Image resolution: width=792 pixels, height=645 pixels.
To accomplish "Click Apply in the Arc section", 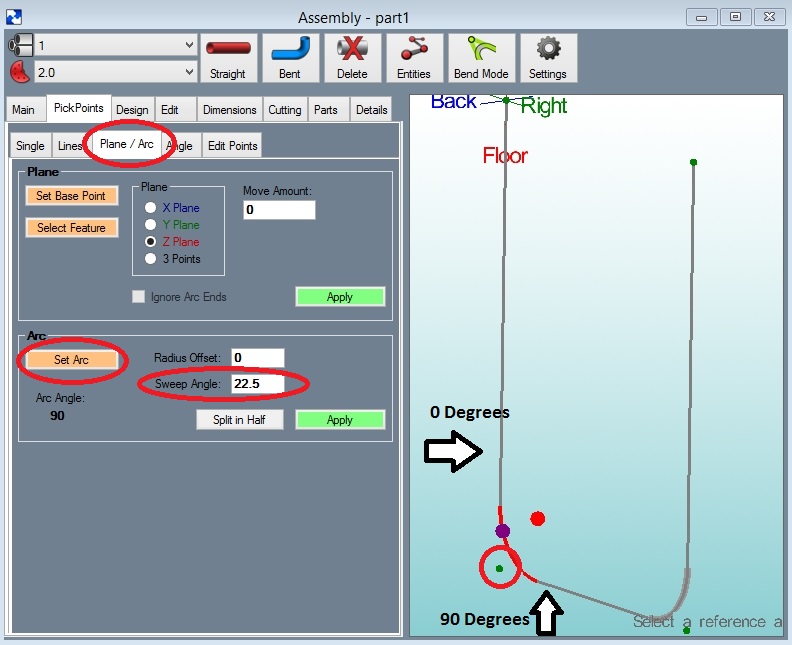I will (x=340, y=420).
